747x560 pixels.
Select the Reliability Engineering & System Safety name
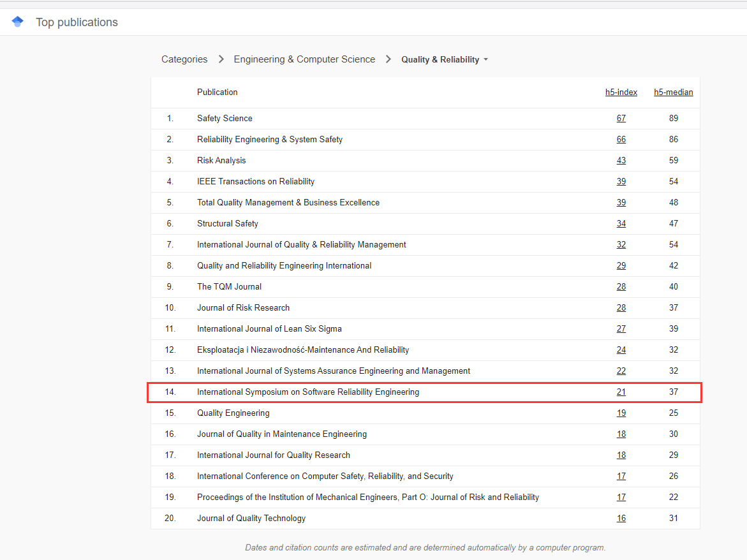270,139
